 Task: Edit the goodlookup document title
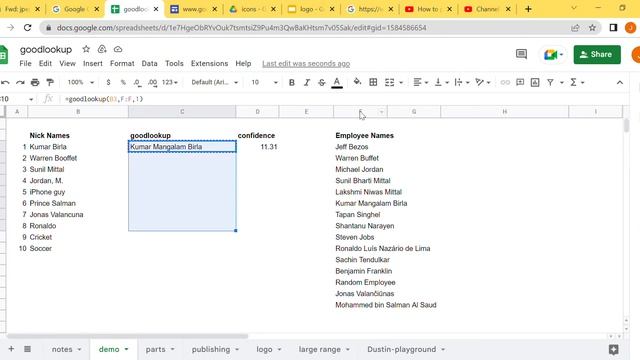(x=46, y=49)
